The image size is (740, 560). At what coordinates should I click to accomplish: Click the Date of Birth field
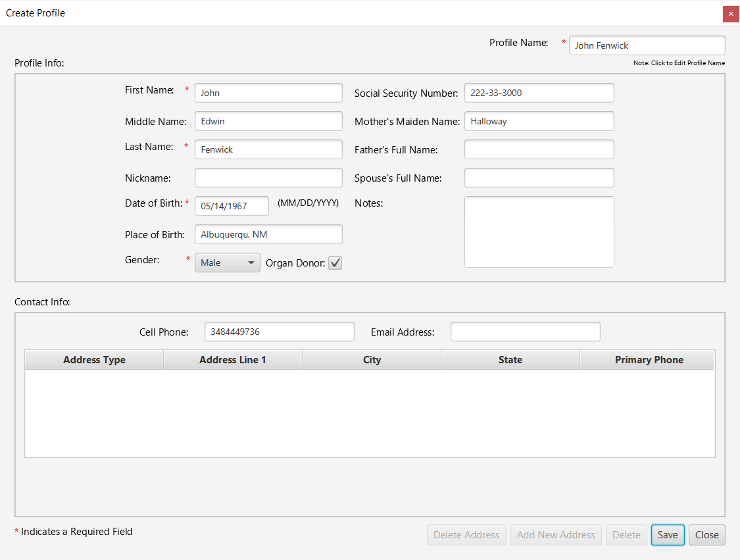click(x=231, y=205)
